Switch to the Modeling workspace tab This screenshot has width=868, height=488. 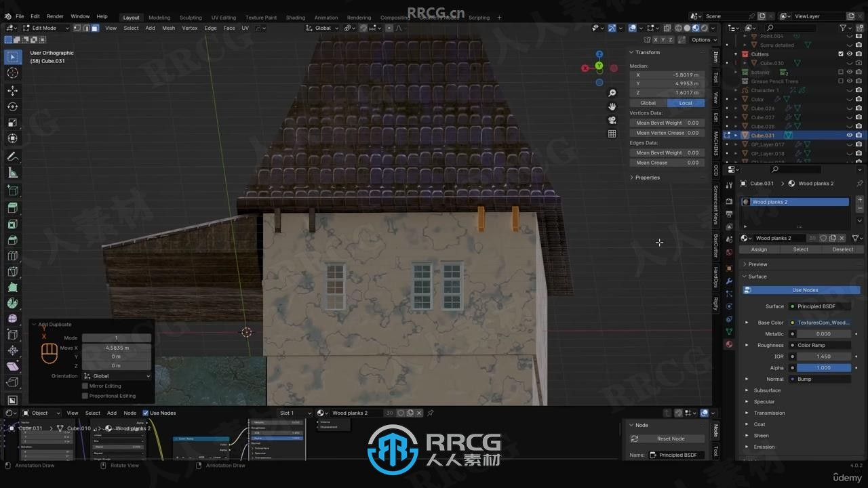[159, 18]
